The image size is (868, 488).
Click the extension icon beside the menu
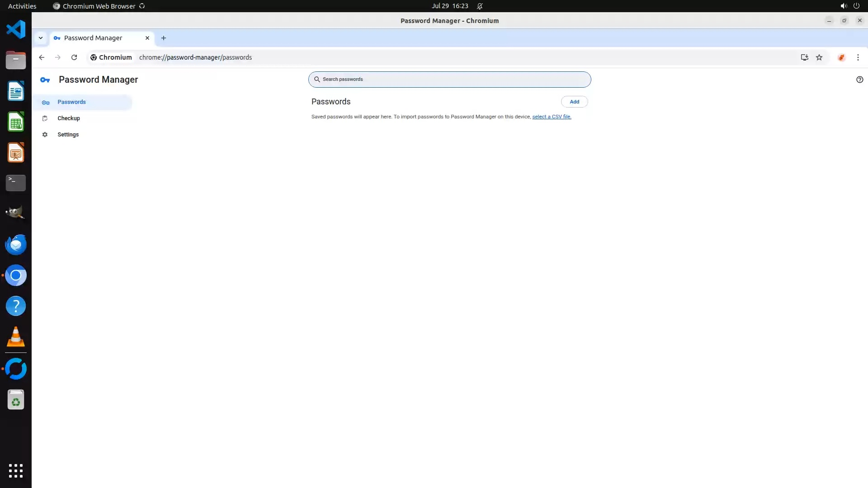click(x=841, y=57)
